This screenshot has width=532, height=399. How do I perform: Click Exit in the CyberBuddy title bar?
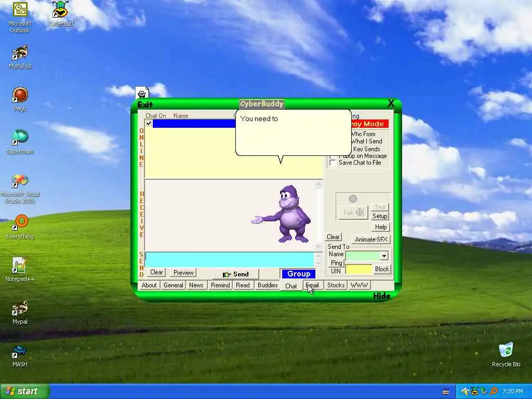[145, 104]
